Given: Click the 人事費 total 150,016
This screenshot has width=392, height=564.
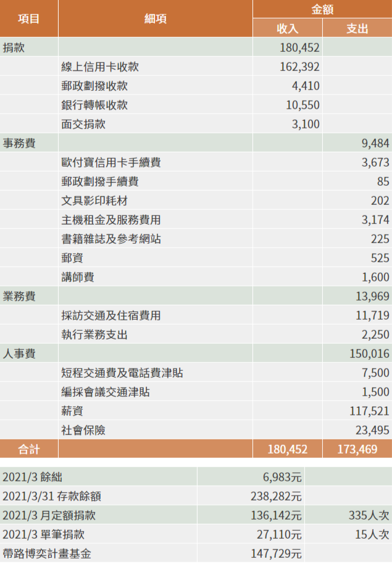Looking at the screenshot, I should [369, 354].
